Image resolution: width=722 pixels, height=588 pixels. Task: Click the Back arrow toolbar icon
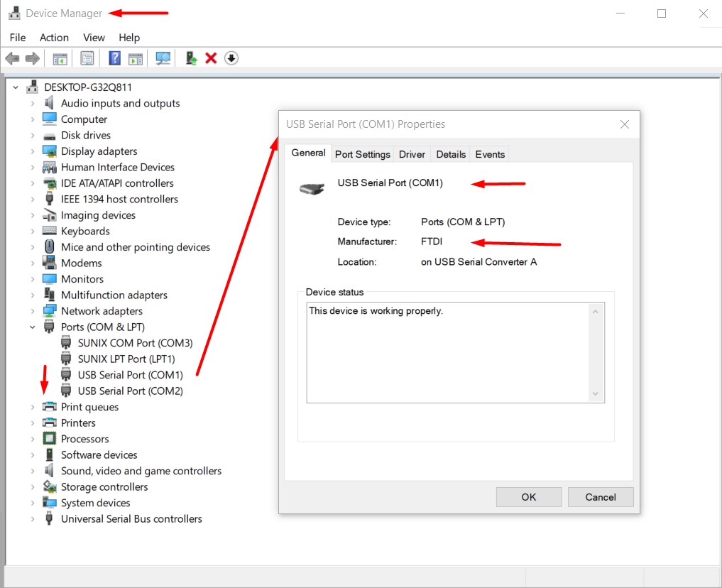12,58
